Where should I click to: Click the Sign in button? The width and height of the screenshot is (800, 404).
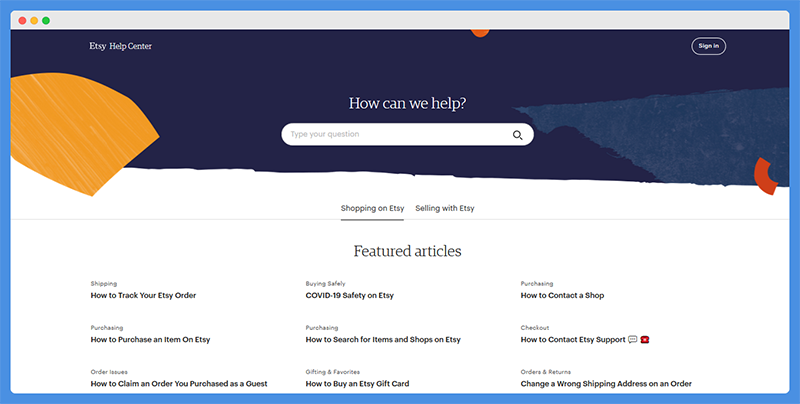tap(708, 46)
